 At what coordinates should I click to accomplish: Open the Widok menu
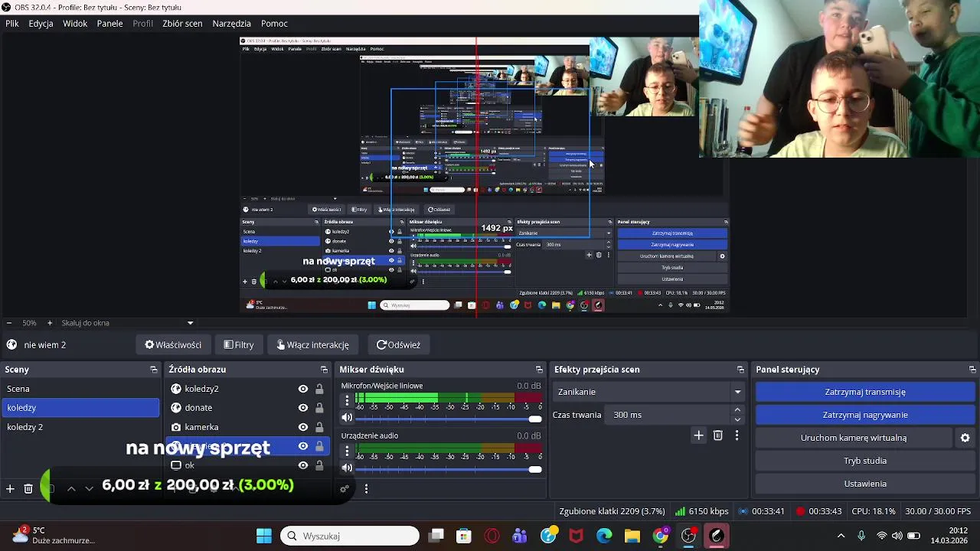[75, 24]
